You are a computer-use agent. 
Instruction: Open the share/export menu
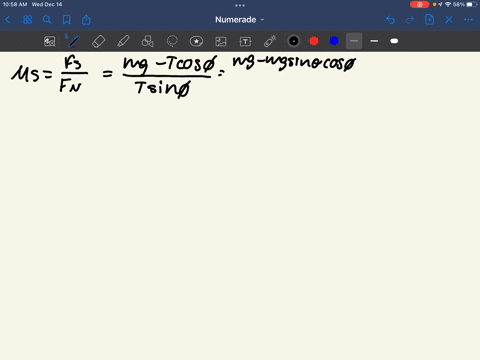pos(86,20)
